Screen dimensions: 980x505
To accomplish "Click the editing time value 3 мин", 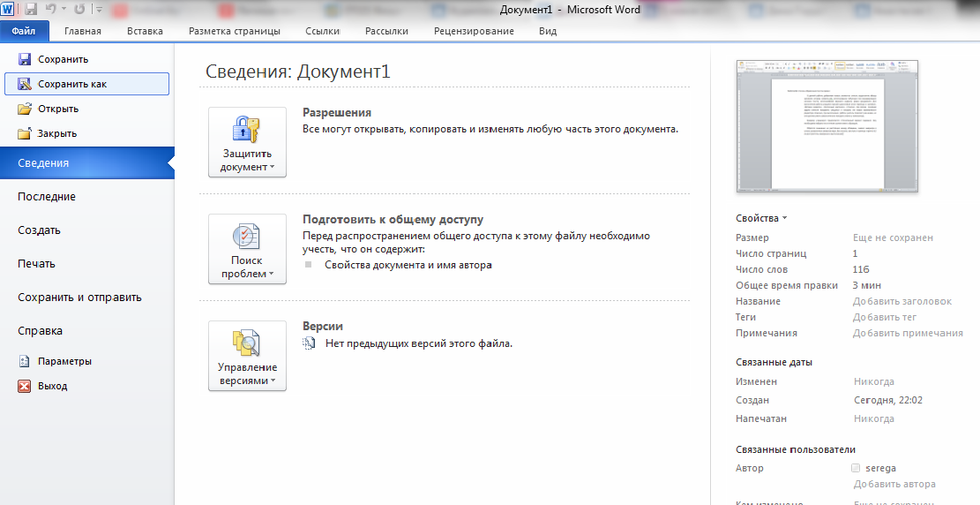I will (x=867, y=285).
